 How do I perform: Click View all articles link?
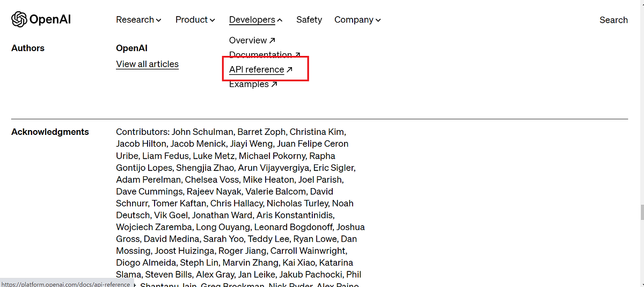[147, 64]
